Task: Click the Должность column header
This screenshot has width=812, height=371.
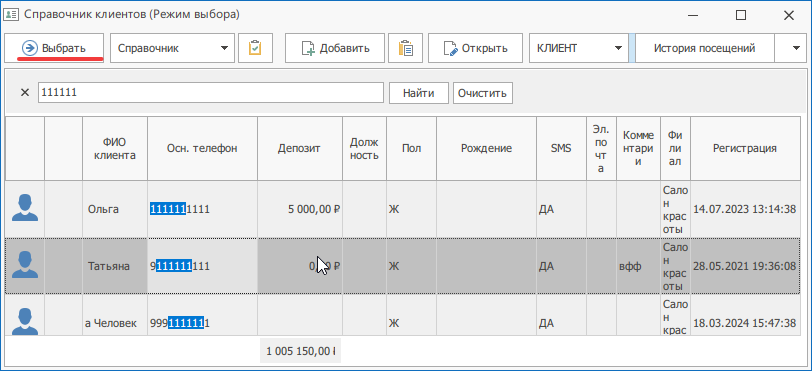Action: [x=364, y=148]
